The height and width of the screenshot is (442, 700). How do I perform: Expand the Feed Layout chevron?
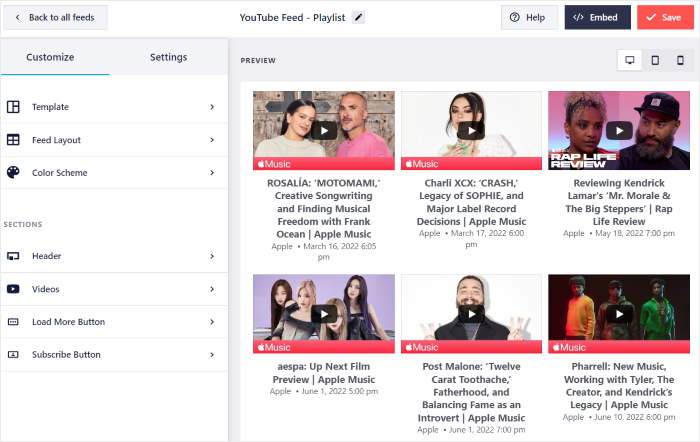[212, 140]
